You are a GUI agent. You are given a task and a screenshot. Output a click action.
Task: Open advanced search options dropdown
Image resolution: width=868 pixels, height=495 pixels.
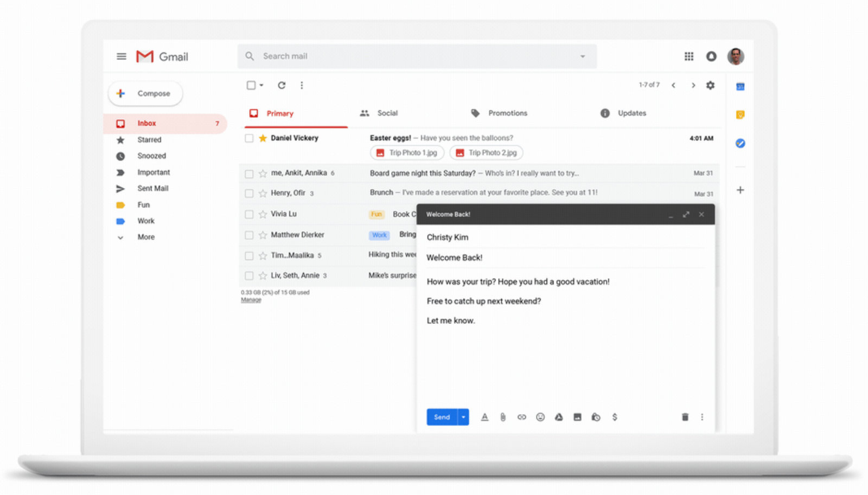tap(583, 56)
